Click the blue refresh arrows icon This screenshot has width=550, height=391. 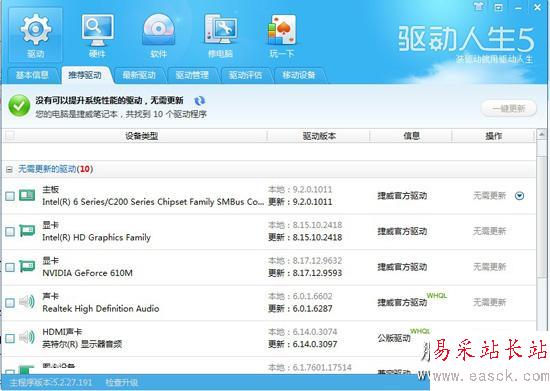(200, 101)
